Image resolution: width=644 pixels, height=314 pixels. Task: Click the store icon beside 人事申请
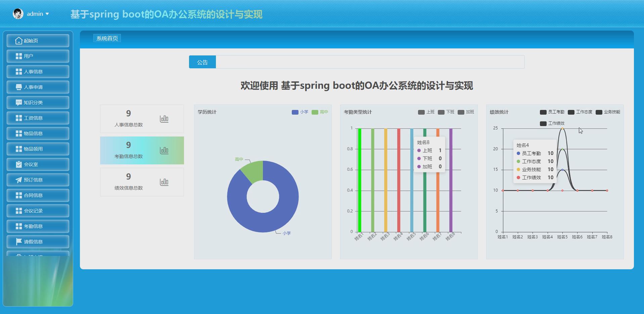click(x=19, y=87)
